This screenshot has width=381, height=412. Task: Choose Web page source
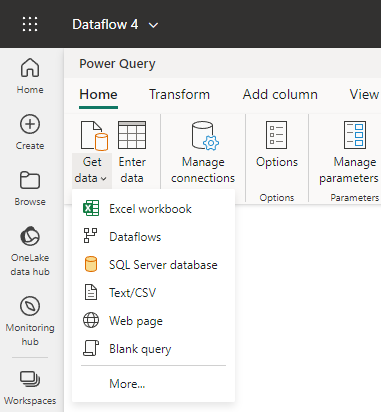(153, 321)
